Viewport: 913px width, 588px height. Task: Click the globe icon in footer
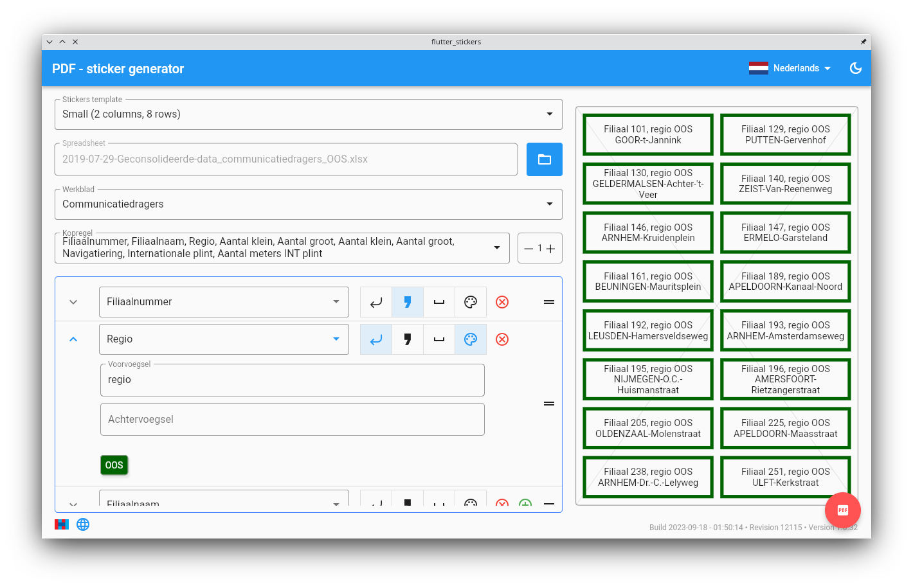pyautogui.click(x=83, y=524)
